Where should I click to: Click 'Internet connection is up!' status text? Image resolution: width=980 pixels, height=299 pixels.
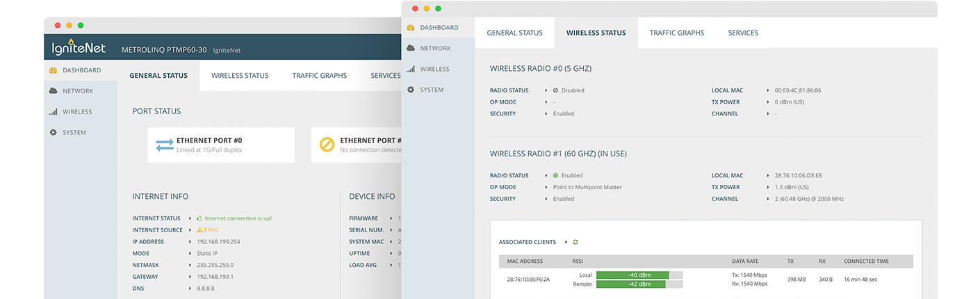click(x=238, y=218)
